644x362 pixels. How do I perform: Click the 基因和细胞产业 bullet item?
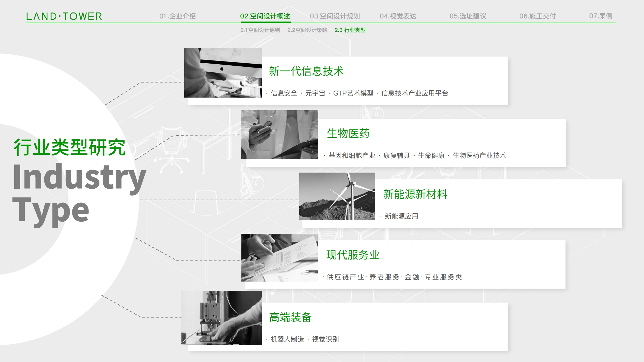pyautogui.click(x=352, y=155)
